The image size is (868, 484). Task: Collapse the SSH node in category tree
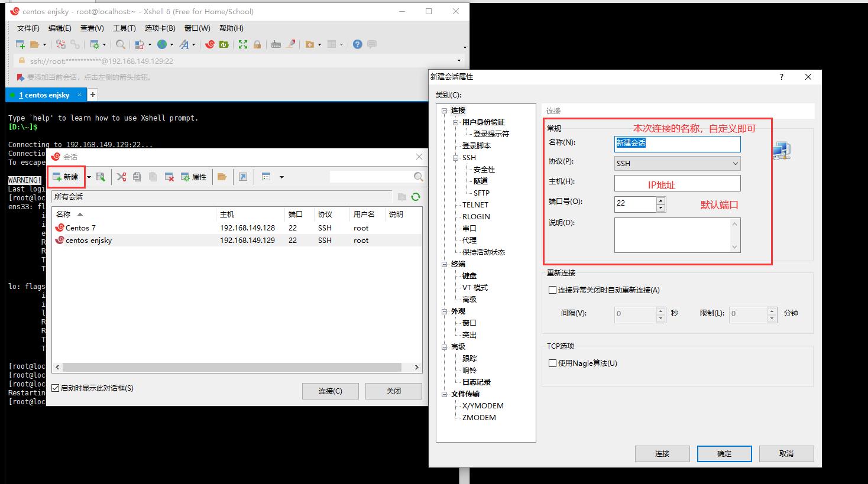click(456, 158)
